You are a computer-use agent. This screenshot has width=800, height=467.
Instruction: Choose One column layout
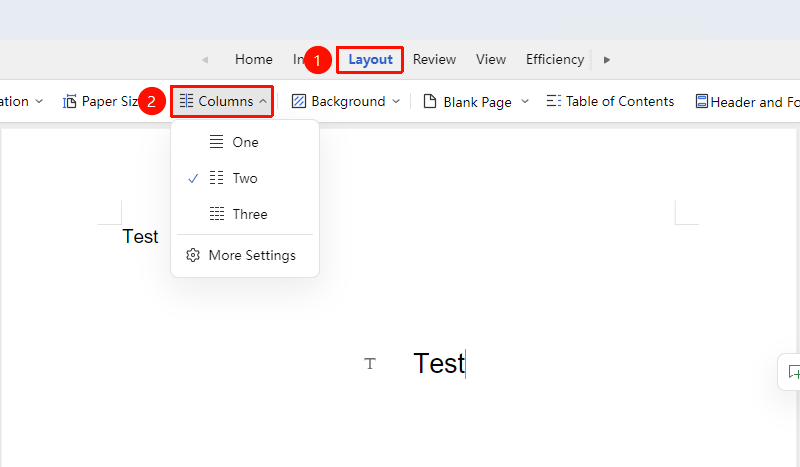[245, 142]
